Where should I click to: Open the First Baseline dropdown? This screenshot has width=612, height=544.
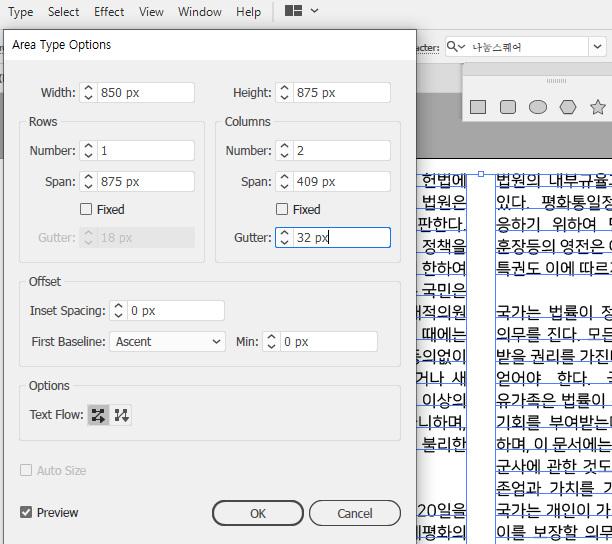pyautogui.click(x=167, y=342)
